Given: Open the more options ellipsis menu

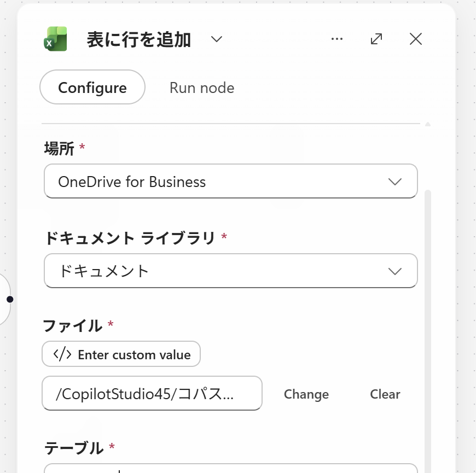Looking at the screenshot, I should pyautogui.click(x=337, y=39).
